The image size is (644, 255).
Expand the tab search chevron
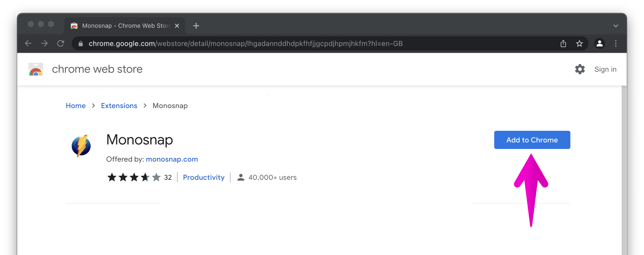pyautogui.click(x=616, y=26)
